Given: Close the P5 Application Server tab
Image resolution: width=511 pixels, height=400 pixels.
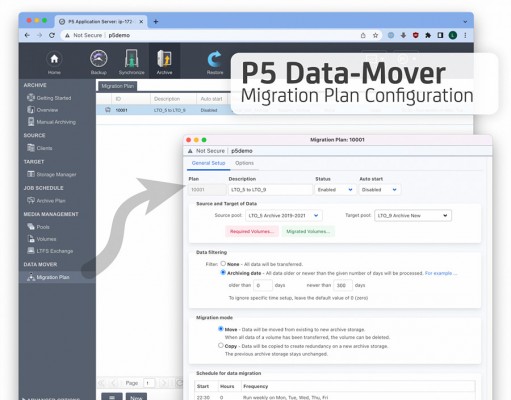Looking at the screenshot, I should tap(141, 22).
